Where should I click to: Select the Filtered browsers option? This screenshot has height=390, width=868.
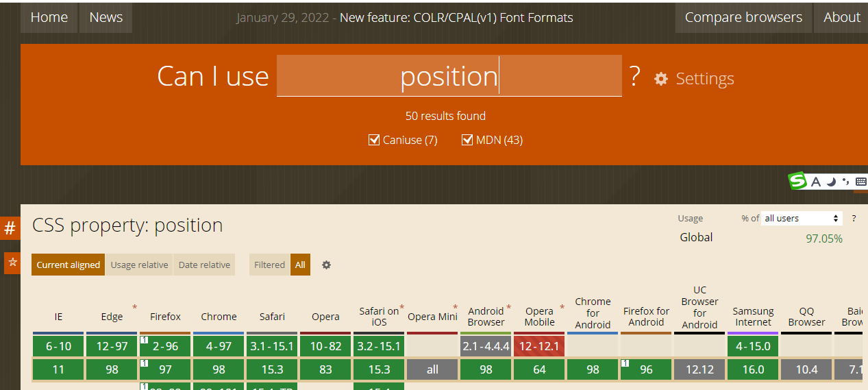[x=269, y=265]
